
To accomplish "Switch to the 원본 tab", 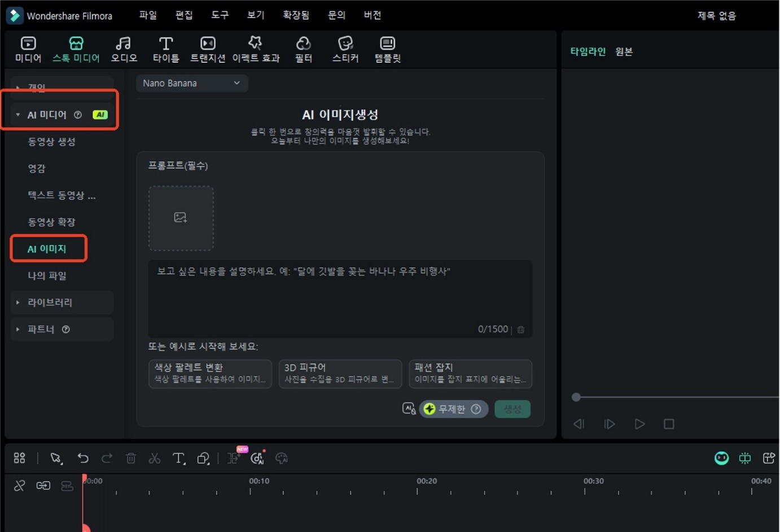I will click(x=624, y=51).
